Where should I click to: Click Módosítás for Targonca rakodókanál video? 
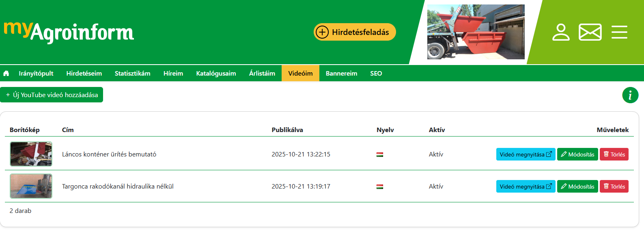[577, 187]
